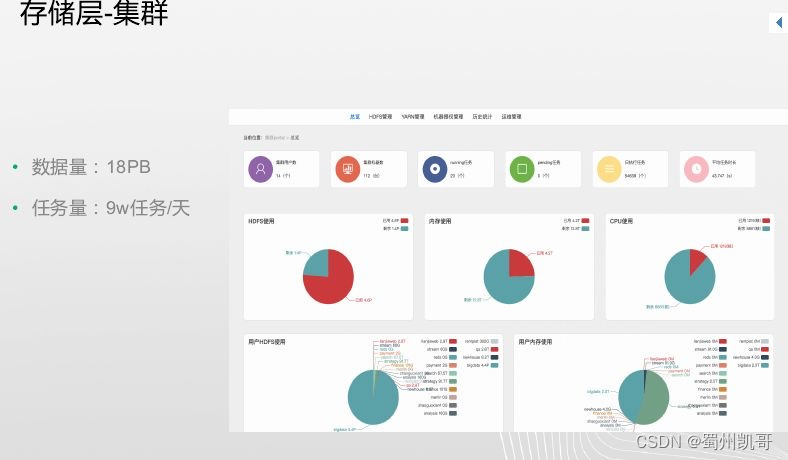This screenshot has height=460, width=788.
Task: Click the pink average duration clock icon
Action: (697, 169)
